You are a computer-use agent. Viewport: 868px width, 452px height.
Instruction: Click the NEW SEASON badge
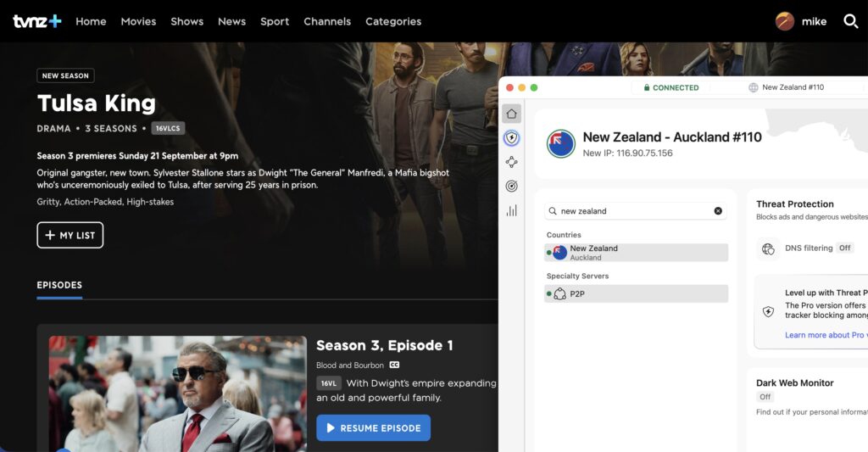coord(65,75)
